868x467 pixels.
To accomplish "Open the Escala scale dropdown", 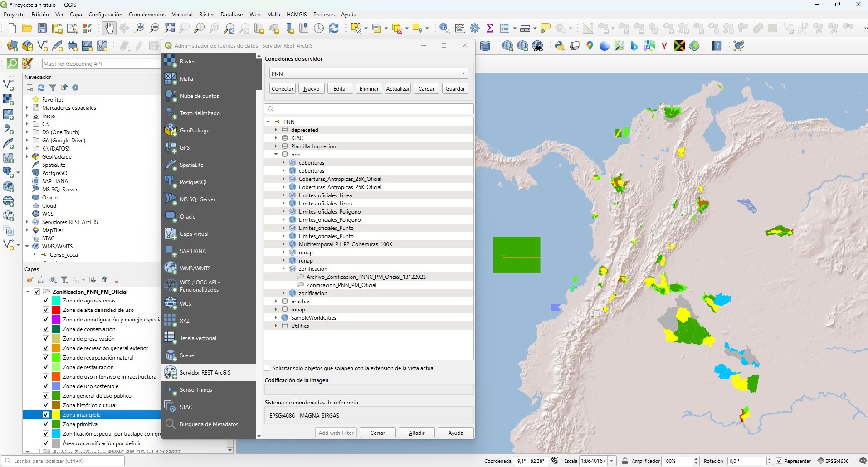I will coord(612,461).
